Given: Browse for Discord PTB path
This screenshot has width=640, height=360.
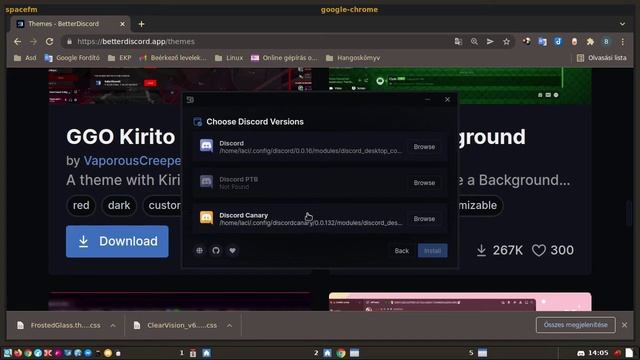Looking at the screenshot, I should tap(424, 182).
